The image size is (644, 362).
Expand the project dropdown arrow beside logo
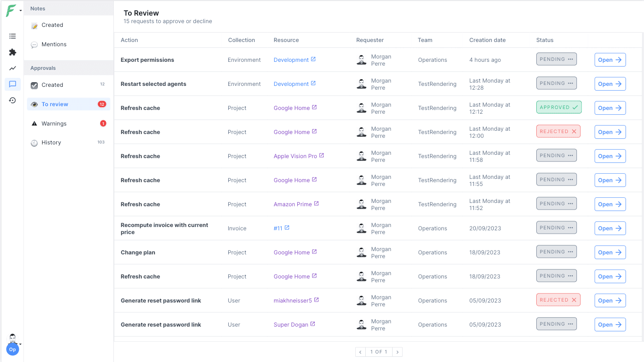pos(20,11)
